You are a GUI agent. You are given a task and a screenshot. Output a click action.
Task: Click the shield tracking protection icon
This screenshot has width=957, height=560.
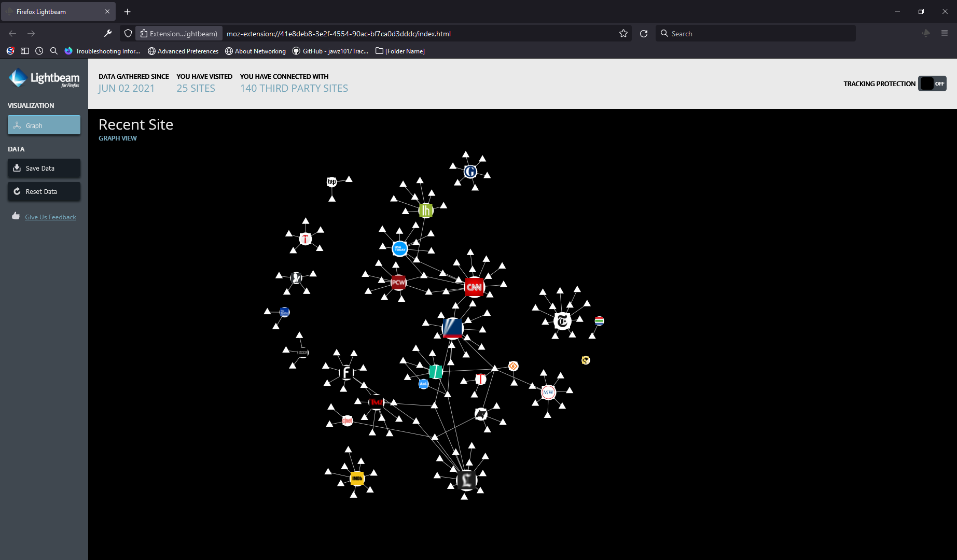128,34
